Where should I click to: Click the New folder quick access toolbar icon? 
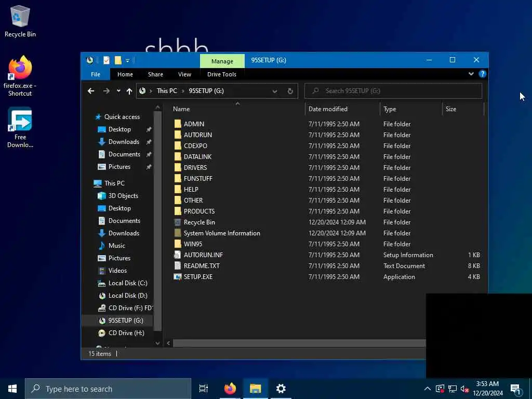click(118, 60)
